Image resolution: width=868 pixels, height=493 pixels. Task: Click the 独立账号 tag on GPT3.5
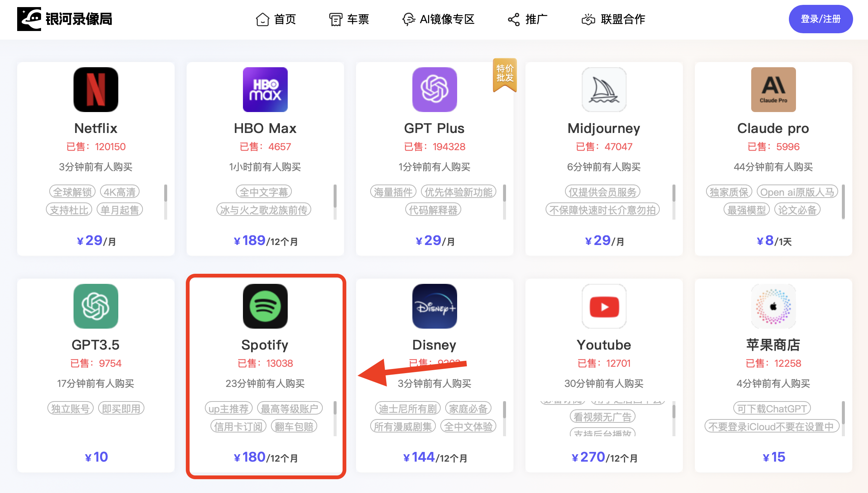click(x=70, y=409)
